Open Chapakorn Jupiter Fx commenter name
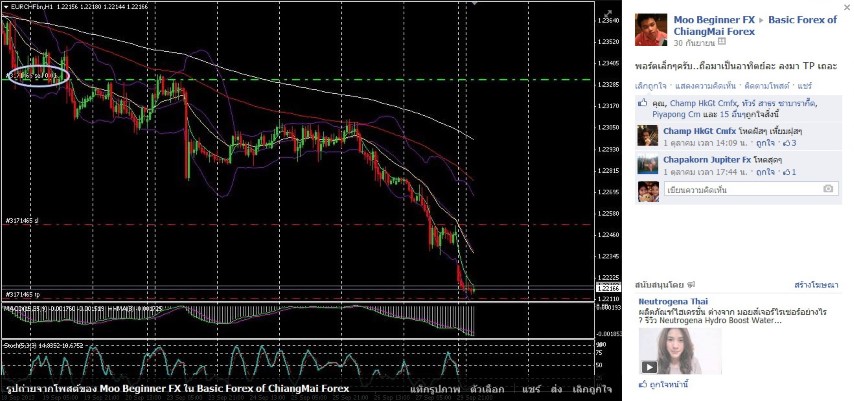 (x=707, y=160)
